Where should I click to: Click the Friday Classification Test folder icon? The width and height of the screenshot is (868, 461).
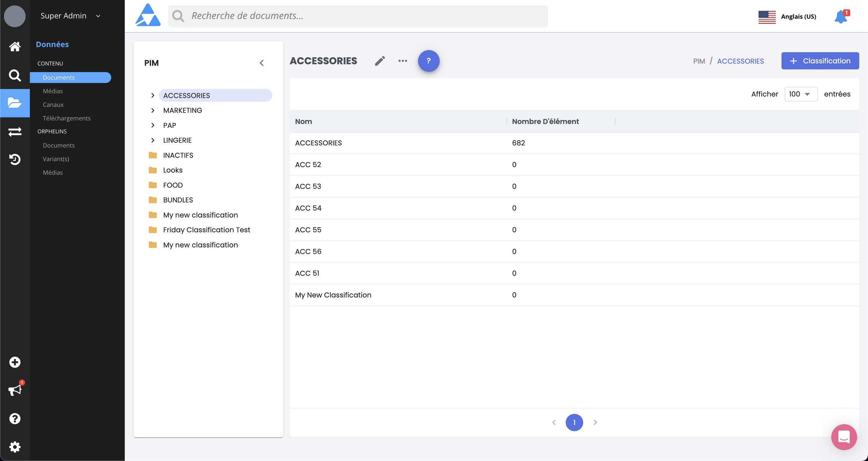153,230
